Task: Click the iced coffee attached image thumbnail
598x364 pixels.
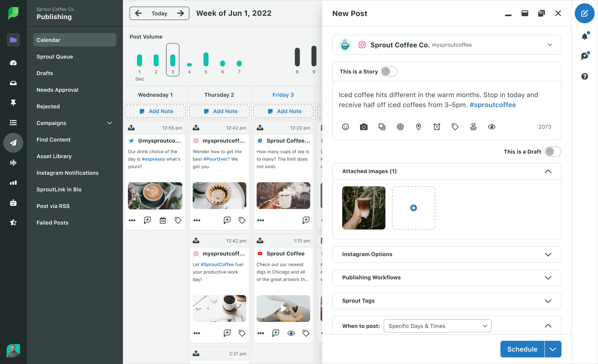Action: coord(364,208)
